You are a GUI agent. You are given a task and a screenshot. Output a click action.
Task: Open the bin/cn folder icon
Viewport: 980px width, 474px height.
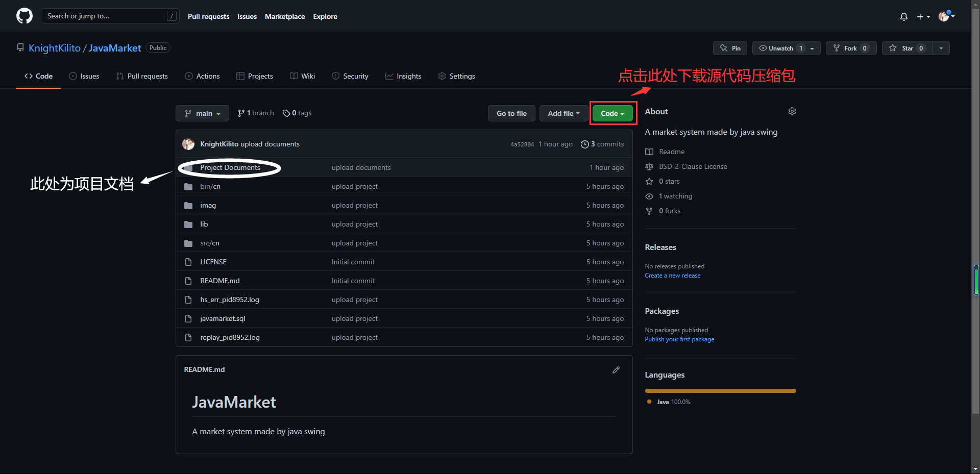(x=188, y=187)
